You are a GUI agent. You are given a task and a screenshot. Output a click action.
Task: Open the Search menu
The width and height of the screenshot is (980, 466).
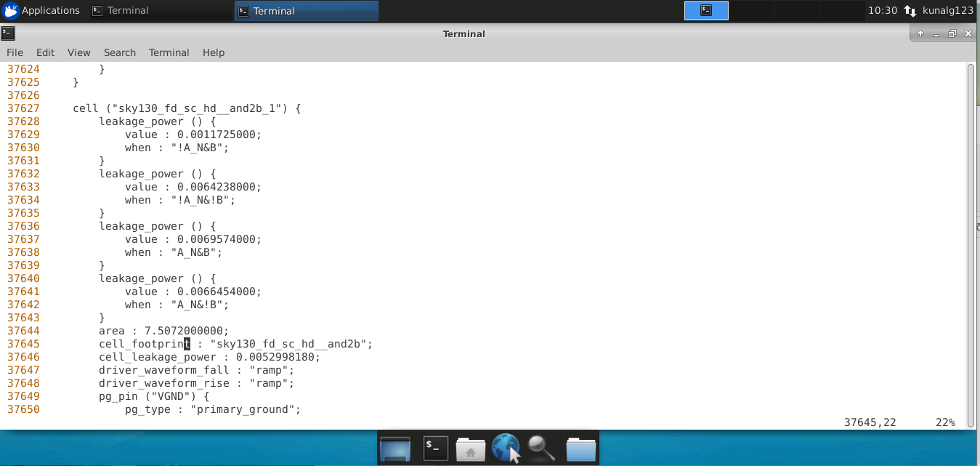pyautogui.click(x=119, y=52)
